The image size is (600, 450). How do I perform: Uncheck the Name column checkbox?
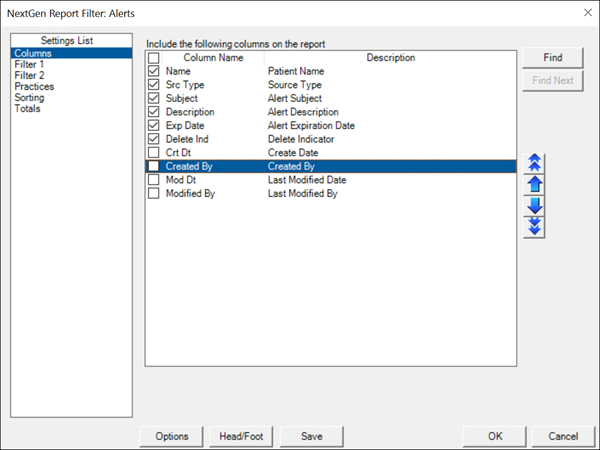(x=153, y=71)
